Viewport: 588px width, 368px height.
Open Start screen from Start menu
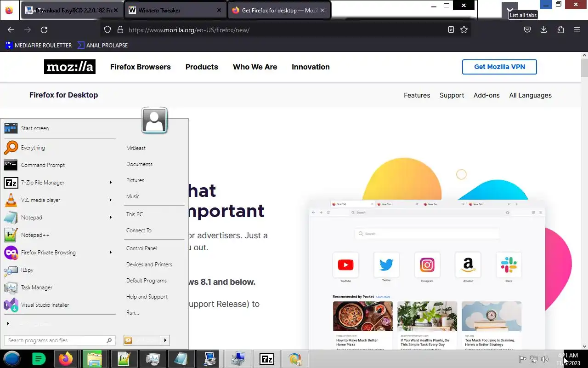point(60,128)
